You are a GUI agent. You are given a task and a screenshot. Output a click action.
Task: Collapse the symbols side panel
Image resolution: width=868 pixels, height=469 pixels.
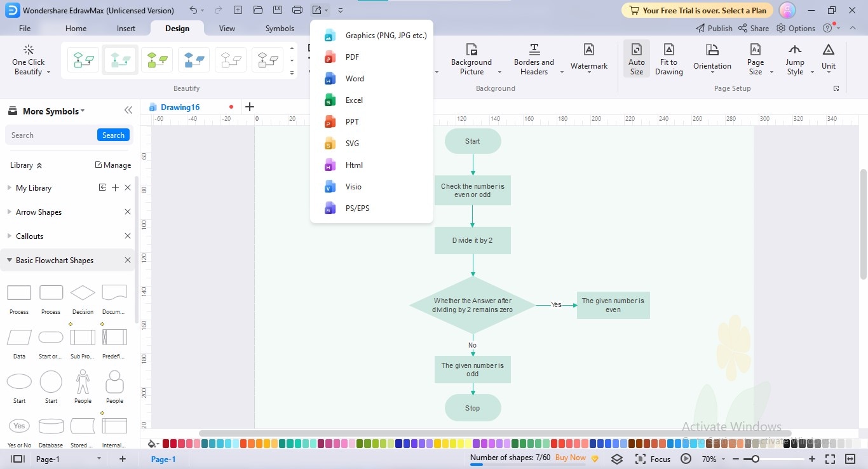click(128, 111)
